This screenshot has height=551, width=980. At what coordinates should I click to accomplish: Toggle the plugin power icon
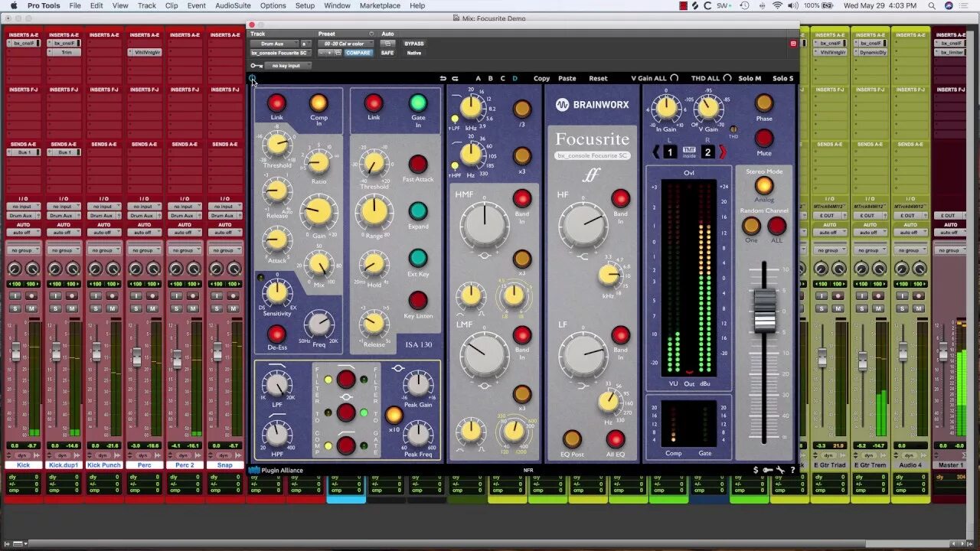coord(253,78)
